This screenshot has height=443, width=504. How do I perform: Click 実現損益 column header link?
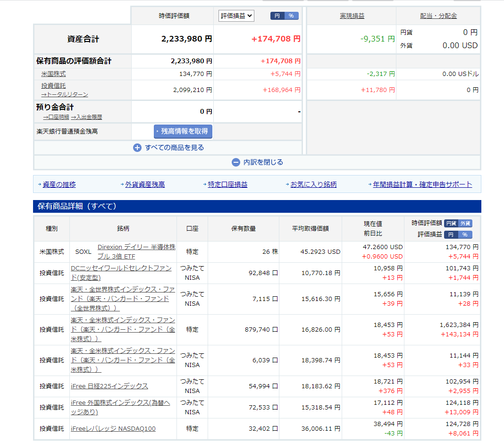coord(352,16)
